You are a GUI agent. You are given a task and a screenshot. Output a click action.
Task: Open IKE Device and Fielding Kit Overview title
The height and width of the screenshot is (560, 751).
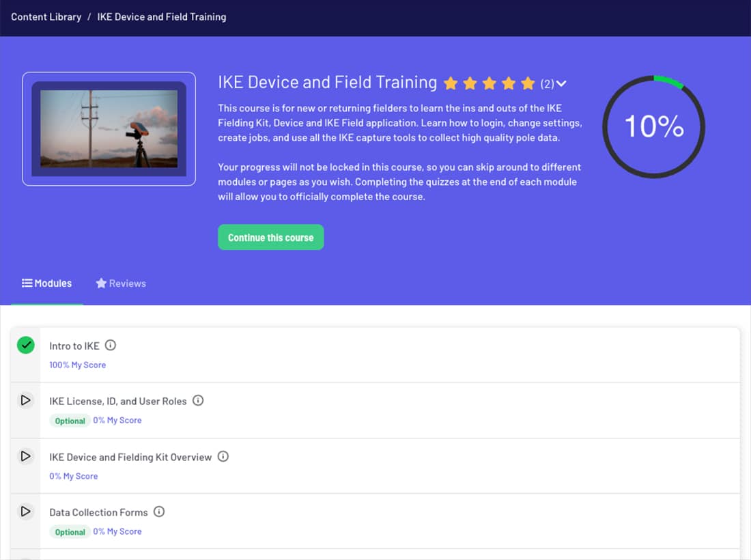click(x=130, y=458)
